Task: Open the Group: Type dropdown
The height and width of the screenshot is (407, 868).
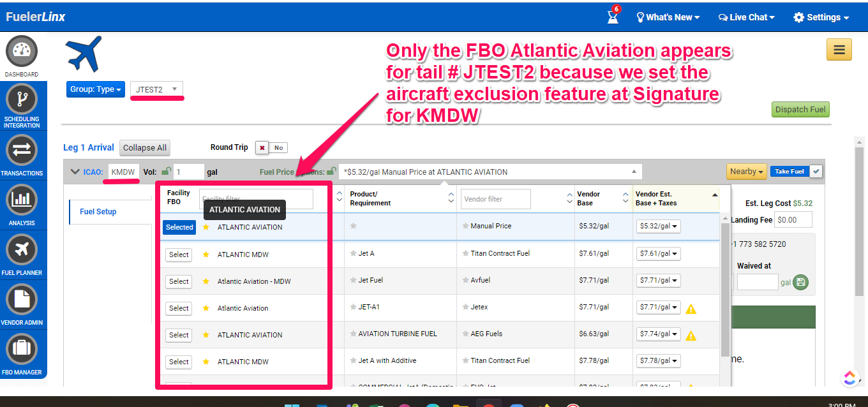Action: click(96, 89)
